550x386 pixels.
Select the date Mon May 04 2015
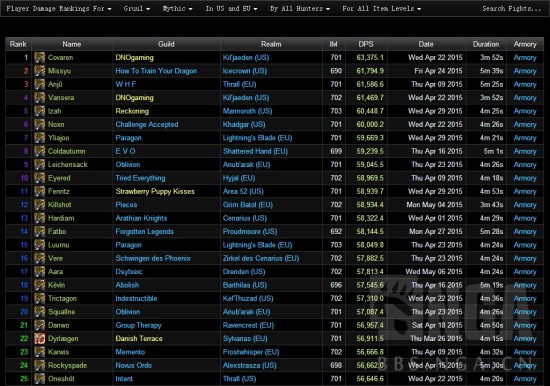point(434,205)
